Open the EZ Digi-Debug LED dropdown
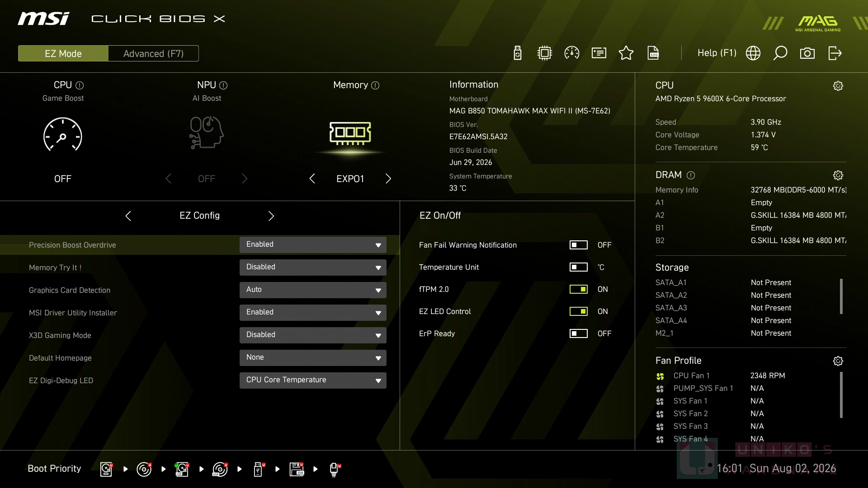The height and width of the screenshot is (488, 868). [x=313, y=380]
